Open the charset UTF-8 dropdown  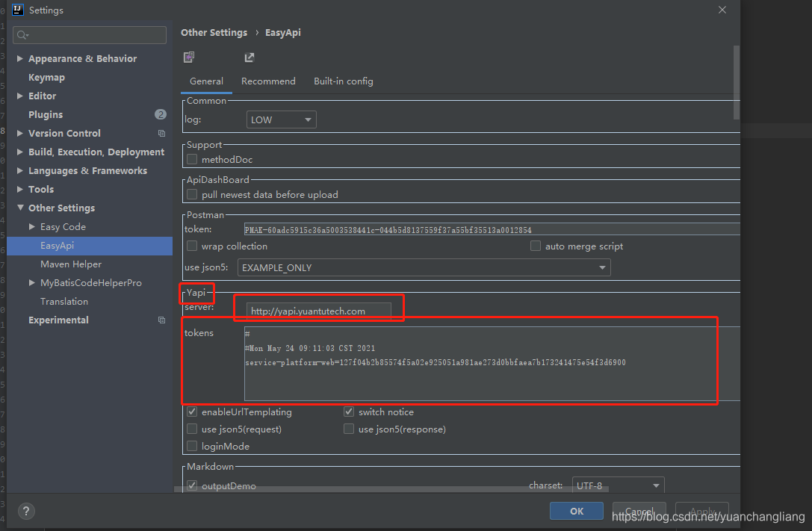click(618, 485)
